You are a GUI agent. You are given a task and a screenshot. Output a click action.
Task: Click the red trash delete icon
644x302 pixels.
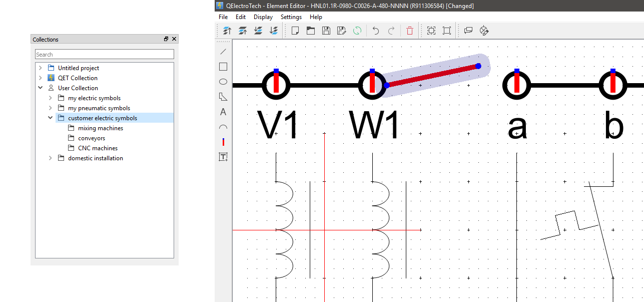click(x=410, y=31)
